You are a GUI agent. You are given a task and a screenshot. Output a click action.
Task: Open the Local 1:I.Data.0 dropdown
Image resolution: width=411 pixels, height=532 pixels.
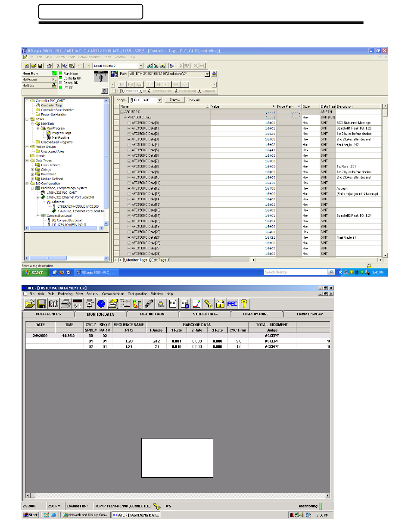coord(141,65)
